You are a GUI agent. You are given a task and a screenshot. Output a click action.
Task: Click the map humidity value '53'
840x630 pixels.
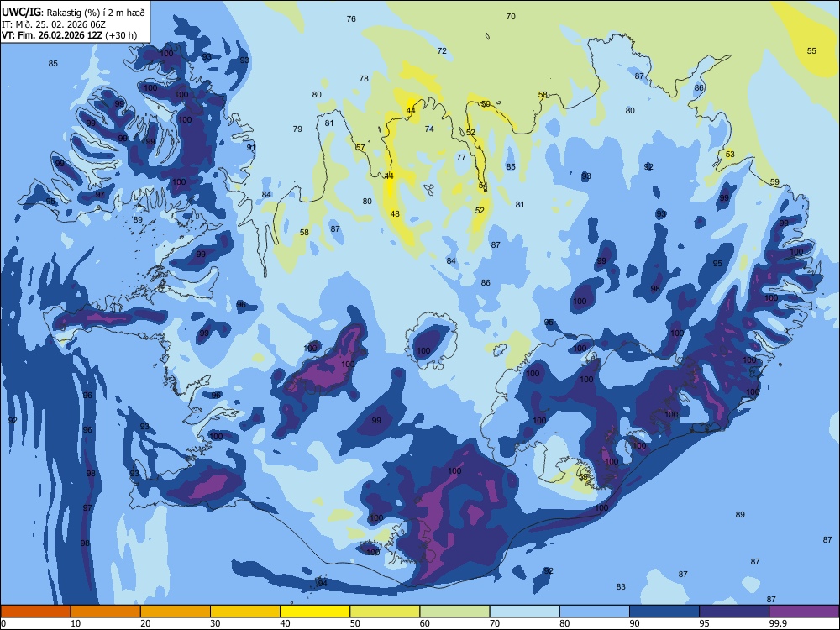730,154
